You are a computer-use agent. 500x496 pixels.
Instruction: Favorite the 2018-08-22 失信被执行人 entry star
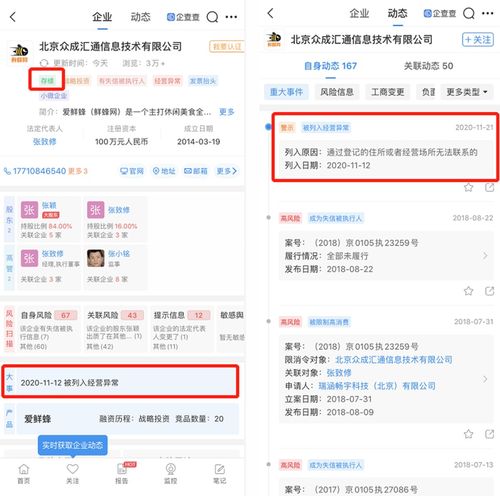point(469,291)
